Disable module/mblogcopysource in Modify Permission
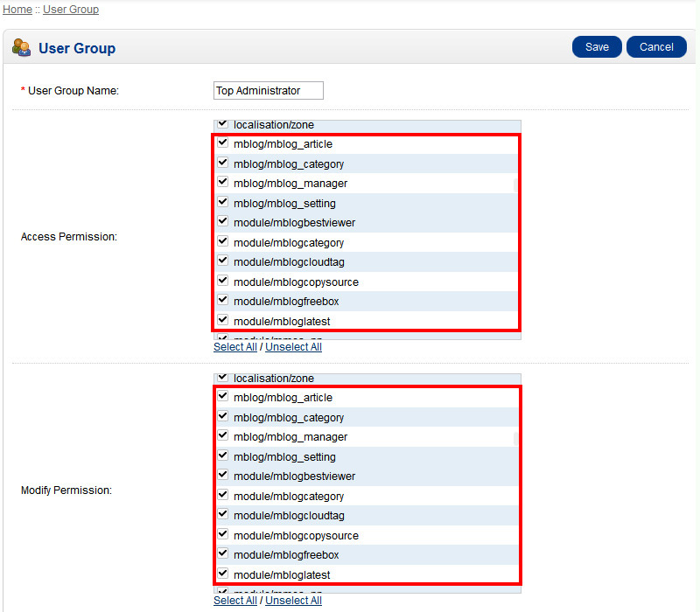The image size is (700, 612). click(222, 535)
